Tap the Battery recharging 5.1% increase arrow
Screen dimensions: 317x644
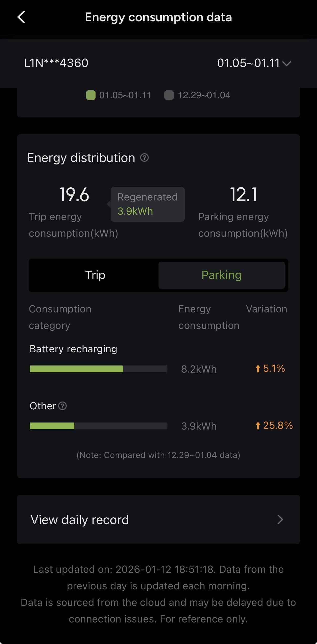258,369
